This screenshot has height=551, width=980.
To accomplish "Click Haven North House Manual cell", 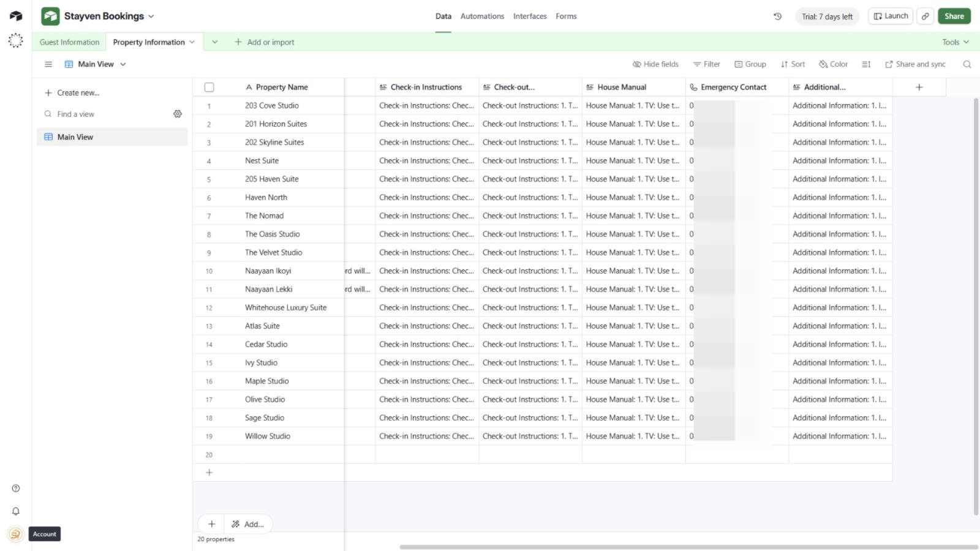I will (x=634, y=197).
